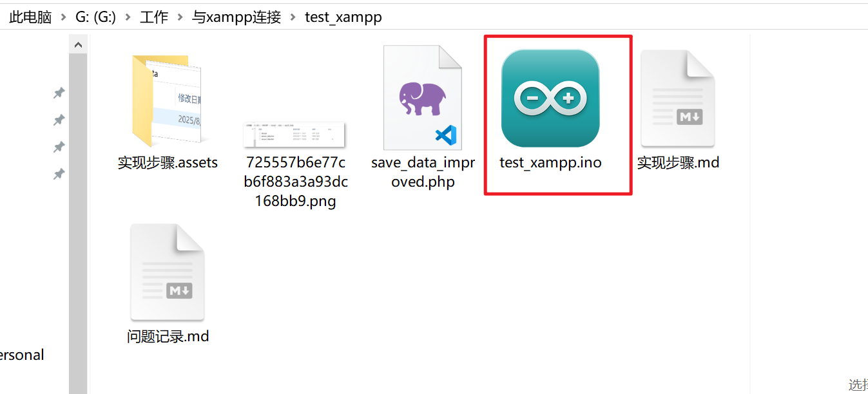Click the test_xampp.ino file name
The image size is (868, 394).
550,163
